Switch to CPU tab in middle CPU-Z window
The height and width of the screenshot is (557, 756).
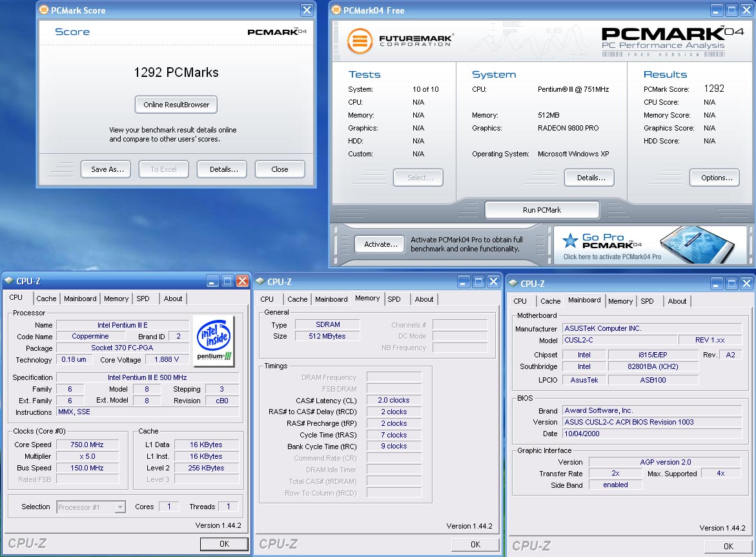tap(267, 299)
